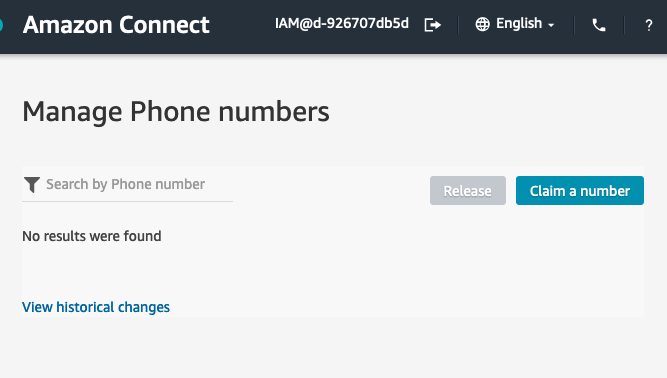667x378 pixels.
Task: Open the softphone handset icon
Action: pyautogui.click(x=599, y=25)
